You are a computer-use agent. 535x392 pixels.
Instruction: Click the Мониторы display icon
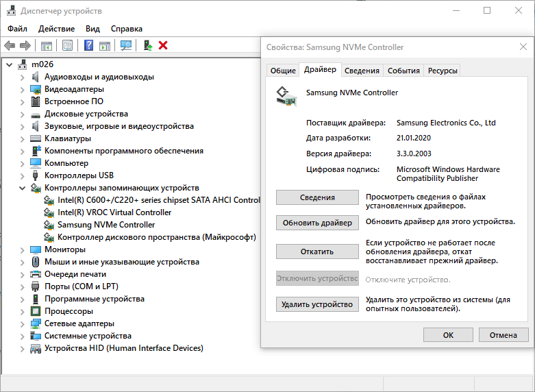coord(36,249)
